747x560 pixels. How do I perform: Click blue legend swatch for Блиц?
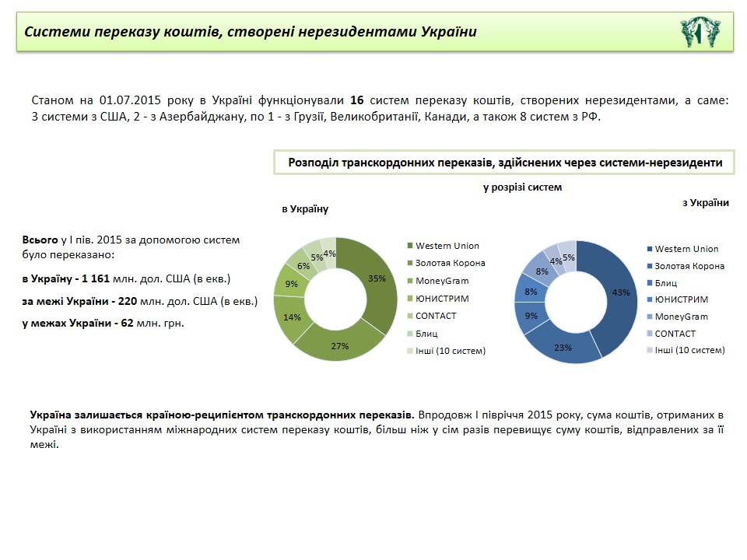(x=649, y=283)
